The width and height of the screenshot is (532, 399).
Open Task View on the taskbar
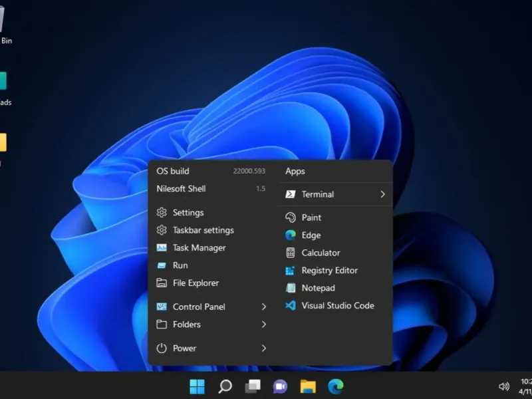(x=253, y=386)
